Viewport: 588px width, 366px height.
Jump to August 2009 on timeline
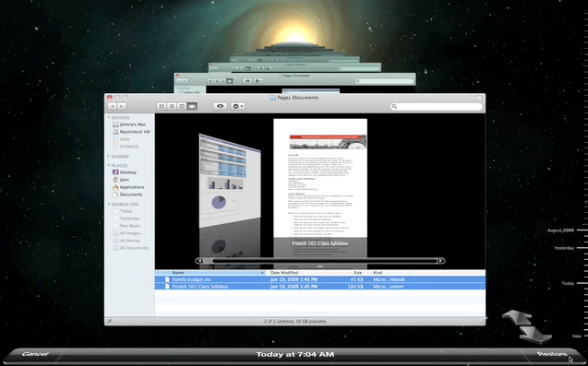click(x=560, y=230)
